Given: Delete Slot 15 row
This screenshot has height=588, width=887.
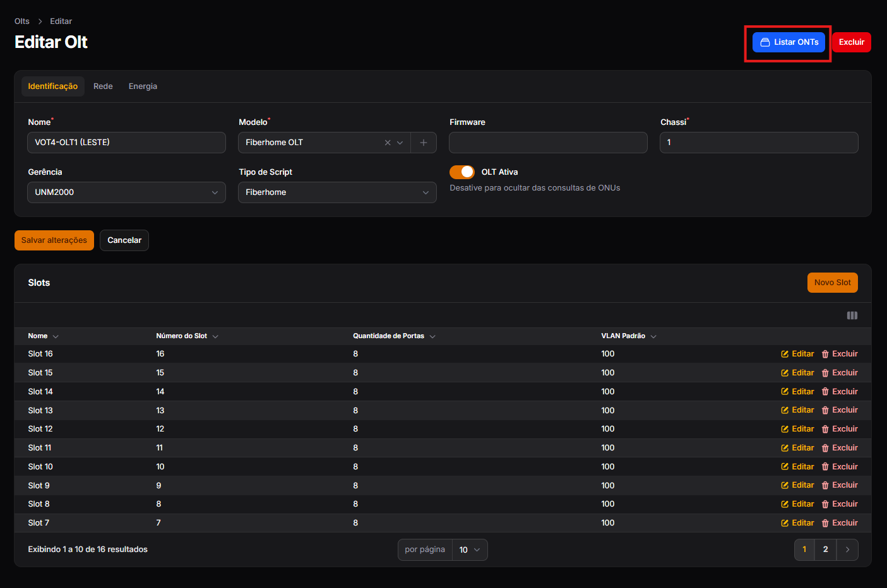Looking at the screenshot, I should pos(840,373).
